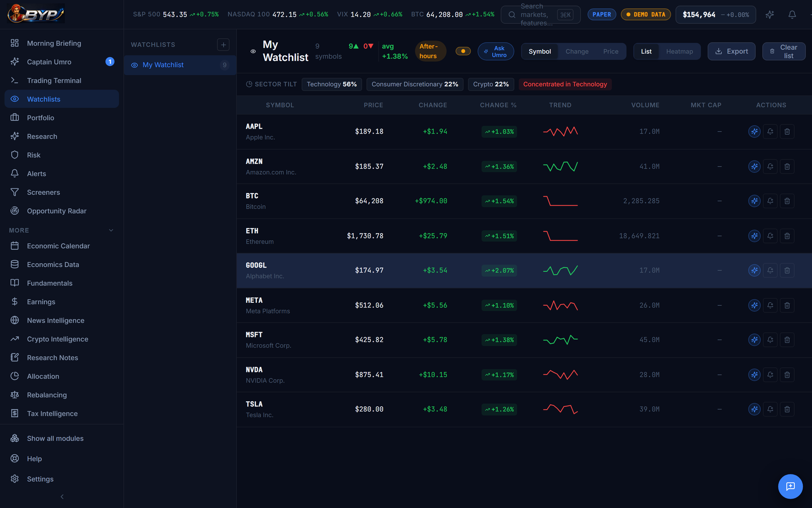
Task: Toggle the orange after-hours switch
Action: click(463, 51)
